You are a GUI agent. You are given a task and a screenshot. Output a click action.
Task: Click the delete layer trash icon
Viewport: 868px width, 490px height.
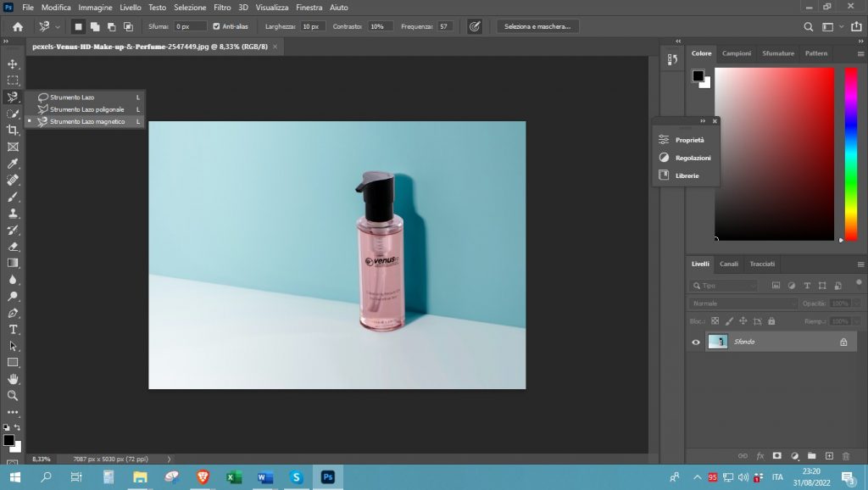pos(847,455)
